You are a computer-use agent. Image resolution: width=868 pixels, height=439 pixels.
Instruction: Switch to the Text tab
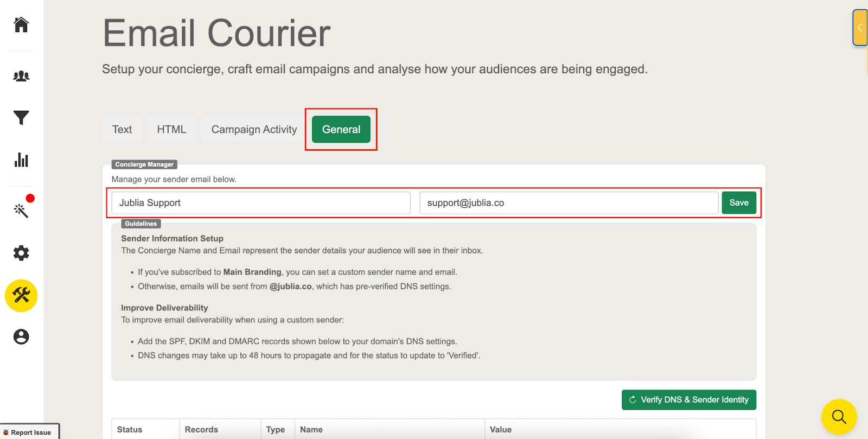click(122, 129)
